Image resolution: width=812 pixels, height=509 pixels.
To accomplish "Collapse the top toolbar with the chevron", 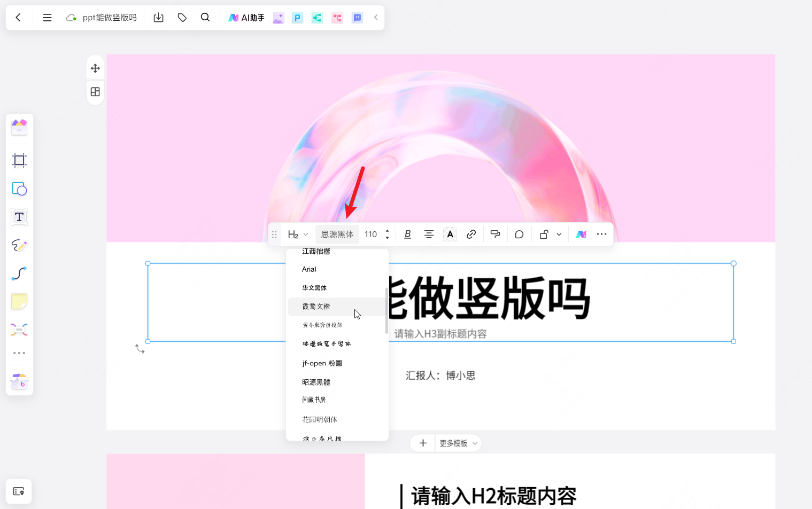I will [x=376, y=18].
